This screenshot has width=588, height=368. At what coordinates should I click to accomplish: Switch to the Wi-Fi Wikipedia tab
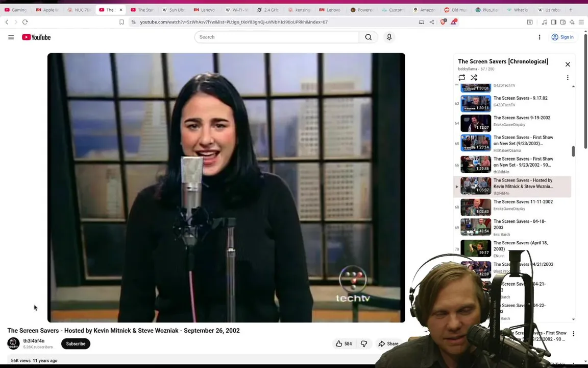point(237,10)
